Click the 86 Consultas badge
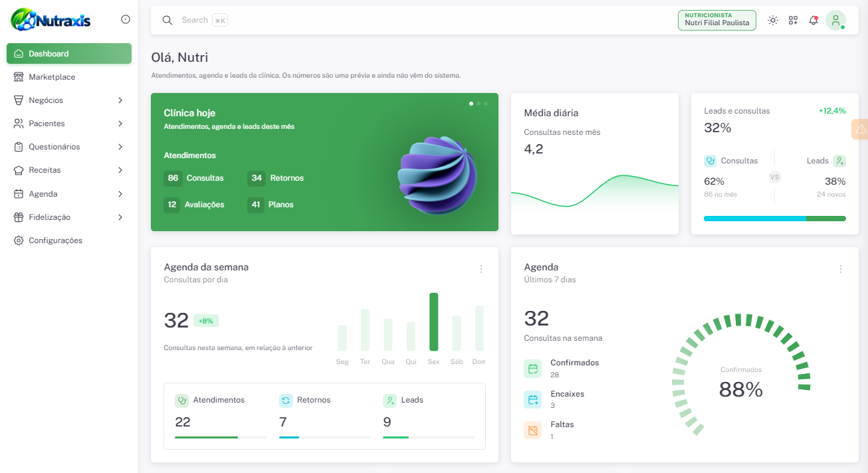 click(x=173, y=178)
